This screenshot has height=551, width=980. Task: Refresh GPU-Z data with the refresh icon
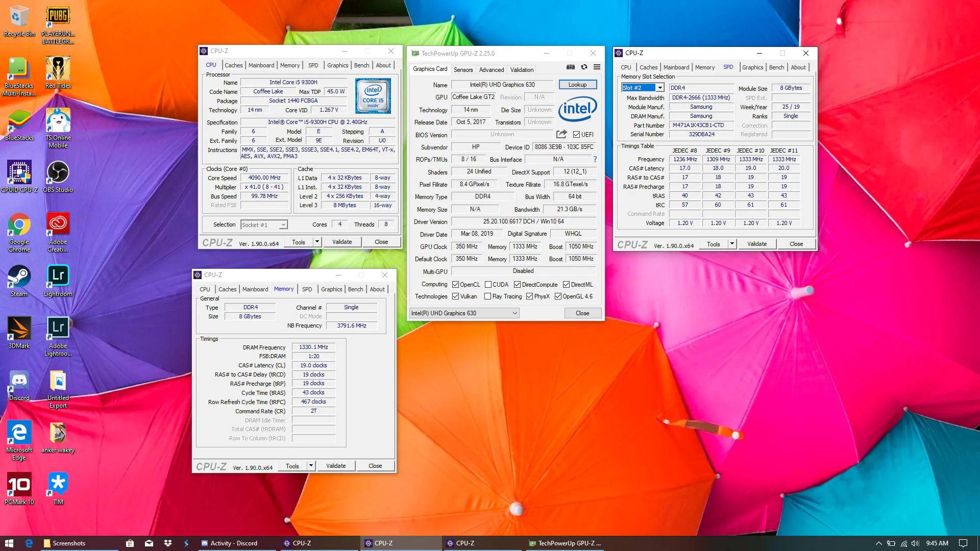click(x=584, y=67)
